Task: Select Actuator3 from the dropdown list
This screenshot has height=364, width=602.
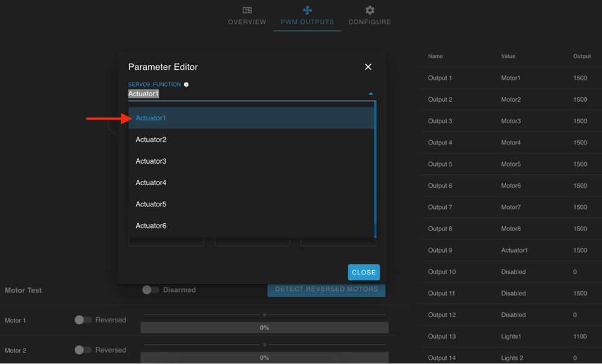Action: (150, 161)
